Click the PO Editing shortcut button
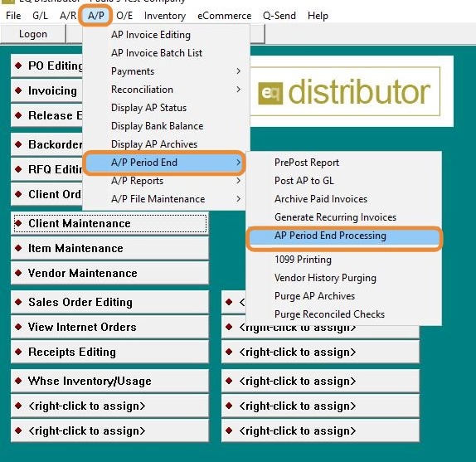The image size is (476, 462). [46, 66]
